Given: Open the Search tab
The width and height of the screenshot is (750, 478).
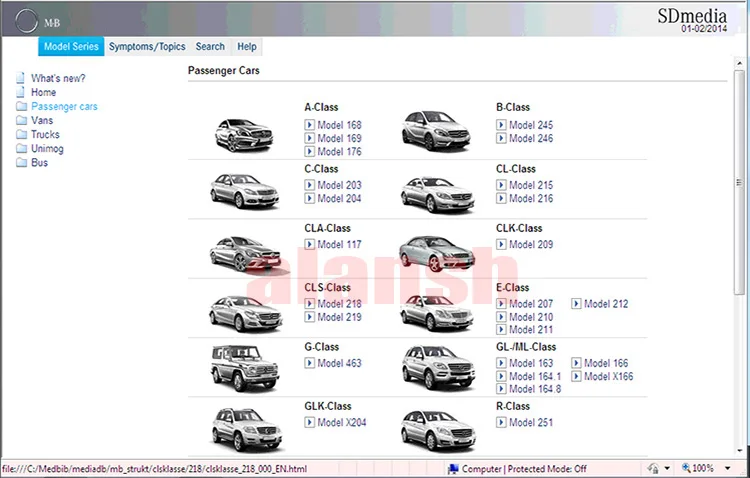Looking at the screenshot, I should [x=210, y=46].
